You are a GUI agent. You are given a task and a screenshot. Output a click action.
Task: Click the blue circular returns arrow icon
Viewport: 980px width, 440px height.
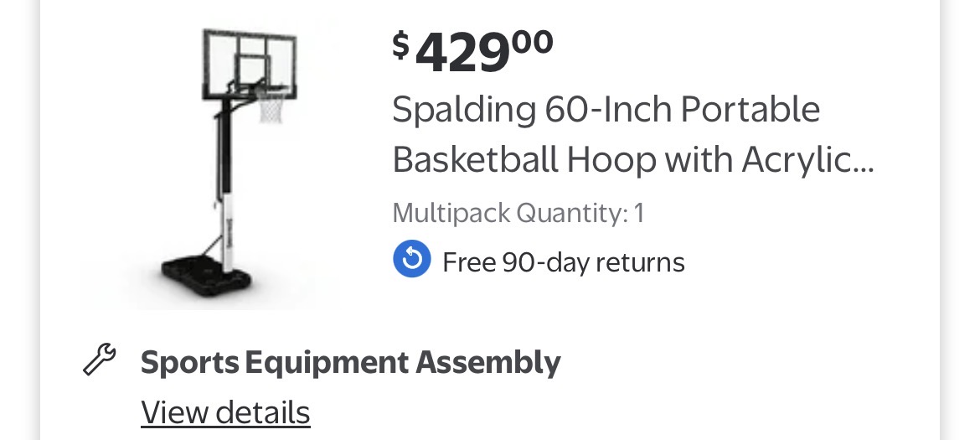click(411, 261)
